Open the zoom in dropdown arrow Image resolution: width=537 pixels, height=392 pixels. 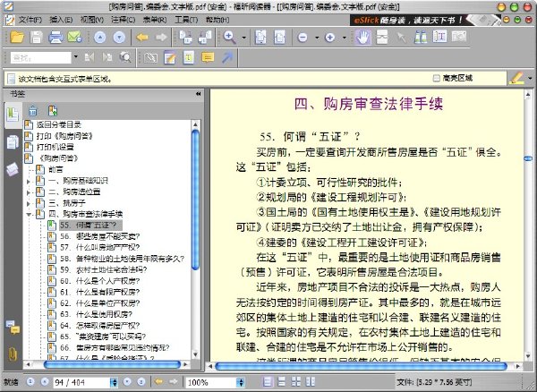pyautogui.click(x=345, y=38)
